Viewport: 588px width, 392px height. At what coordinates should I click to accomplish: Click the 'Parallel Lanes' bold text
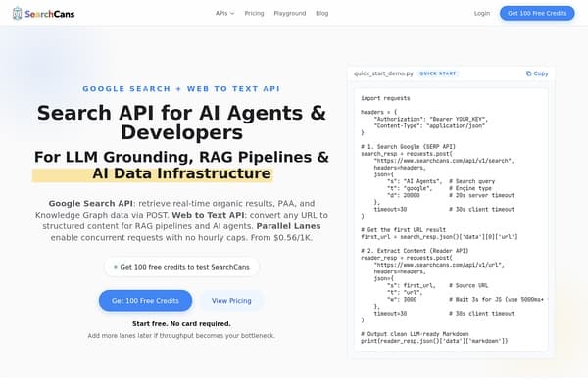[288, 226]
